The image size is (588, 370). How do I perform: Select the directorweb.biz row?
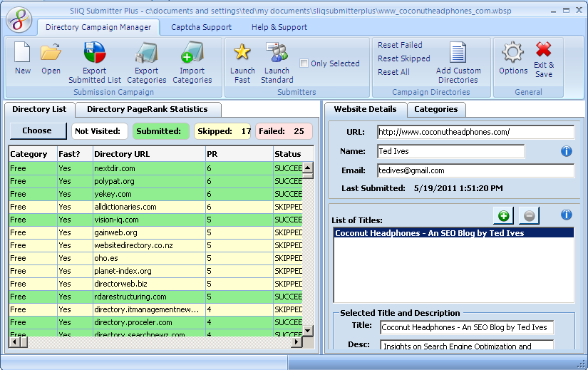[x=155, y=284]
